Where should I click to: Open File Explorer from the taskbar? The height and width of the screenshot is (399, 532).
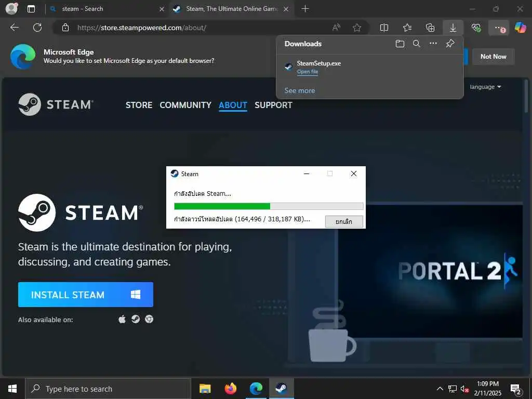pyautogui.click(x=205, y=389)
